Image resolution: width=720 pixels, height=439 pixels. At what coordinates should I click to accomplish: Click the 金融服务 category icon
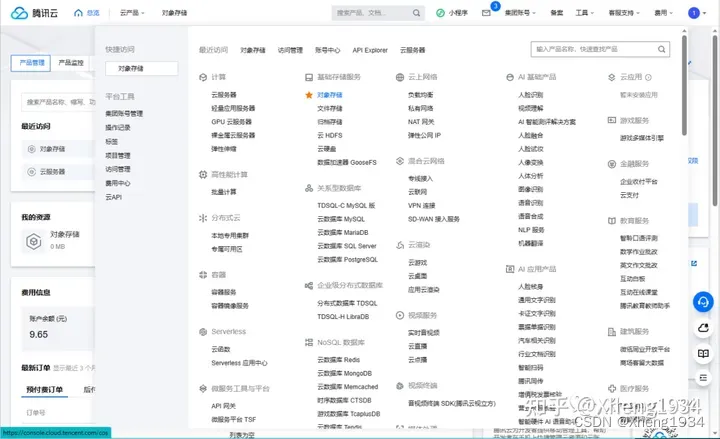tap(612, 164)
